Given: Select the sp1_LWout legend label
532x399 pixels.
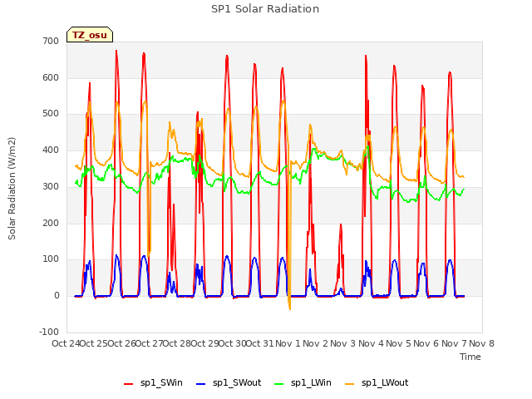Looking at the screenshot, I should point(385,382).
